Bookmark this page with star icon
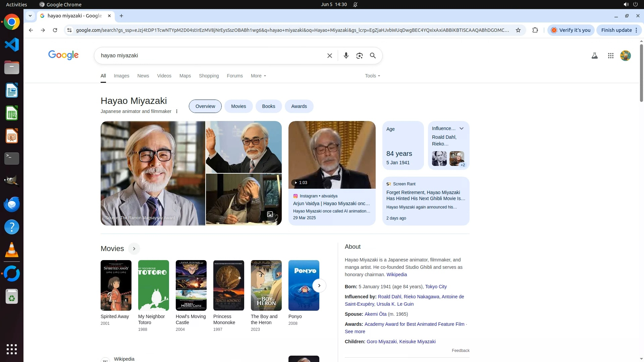 pyautogui.click(x=518, y=30)
